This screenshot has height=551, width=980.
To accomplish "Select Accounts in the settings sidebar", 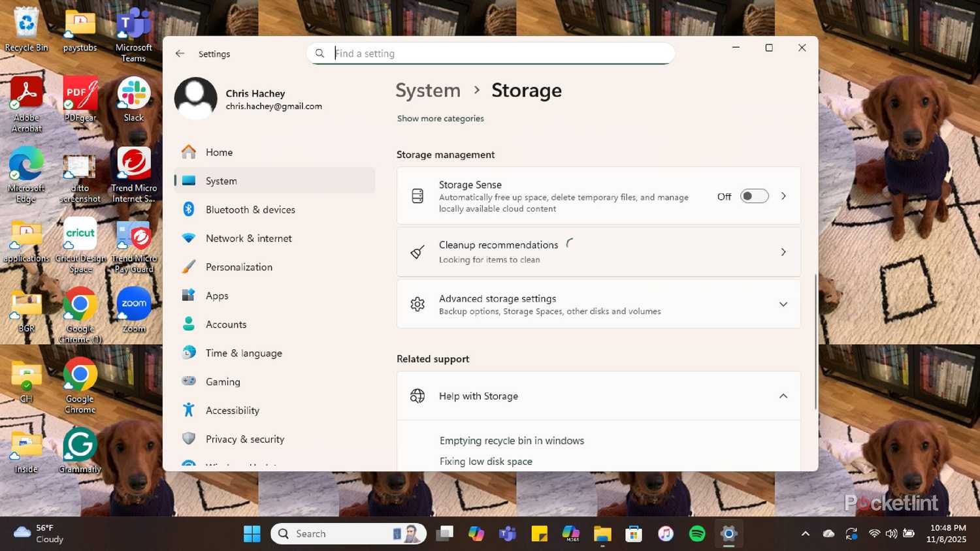I will (226, 324).
